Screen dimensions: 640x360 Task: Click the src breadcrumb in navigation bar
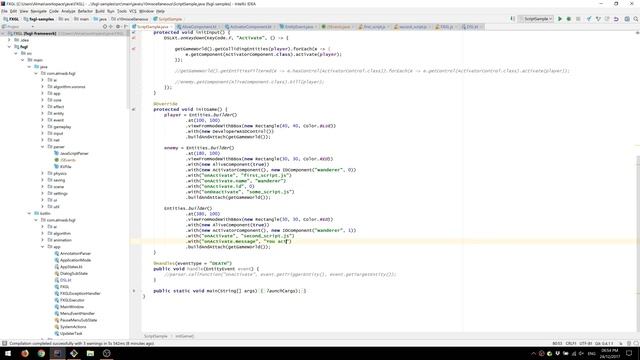coord(64,19)
